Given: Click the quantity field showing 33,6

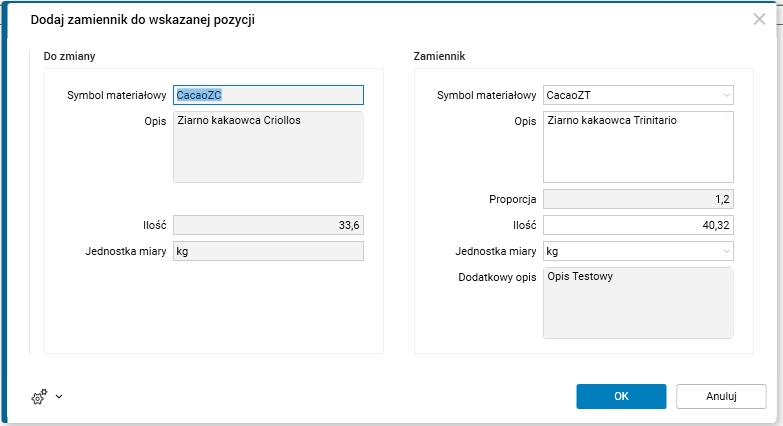Looking at the screenshot, I should (x=268, y=225).
